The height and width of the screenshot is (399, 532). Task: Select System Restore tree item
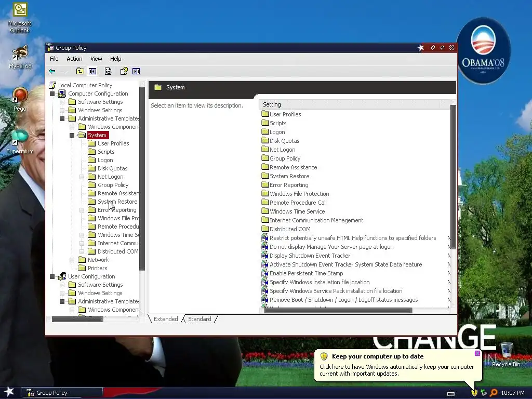117,202
